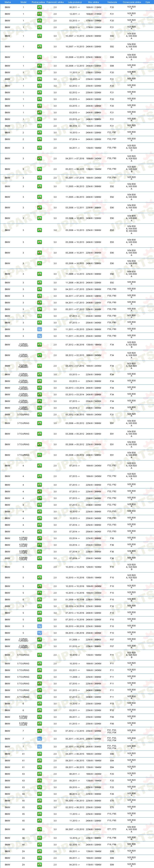Click the 08.2012 -> 02.2015 production years cell
Image resolution: width=154 pixels, height=868 pixels.
(x=75, y=355)
